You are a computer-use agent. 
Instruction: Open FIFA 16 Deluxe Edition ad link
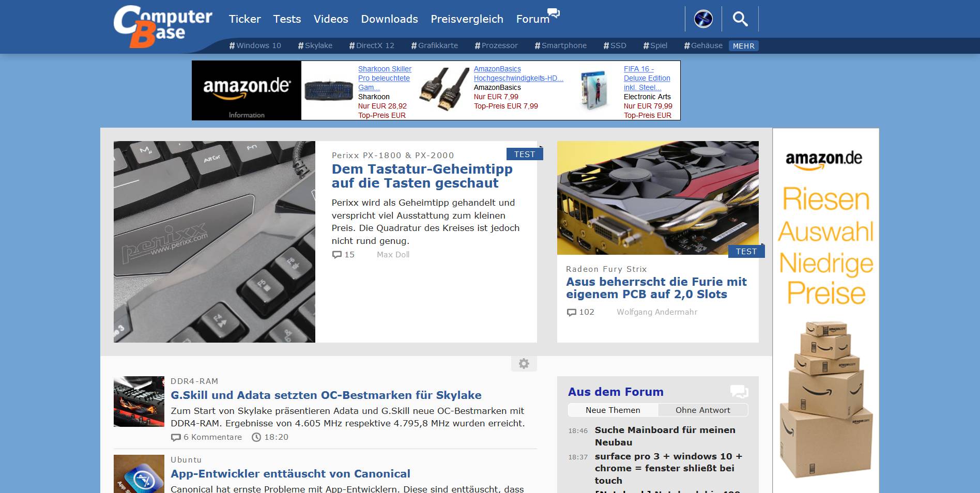[647, 78]
